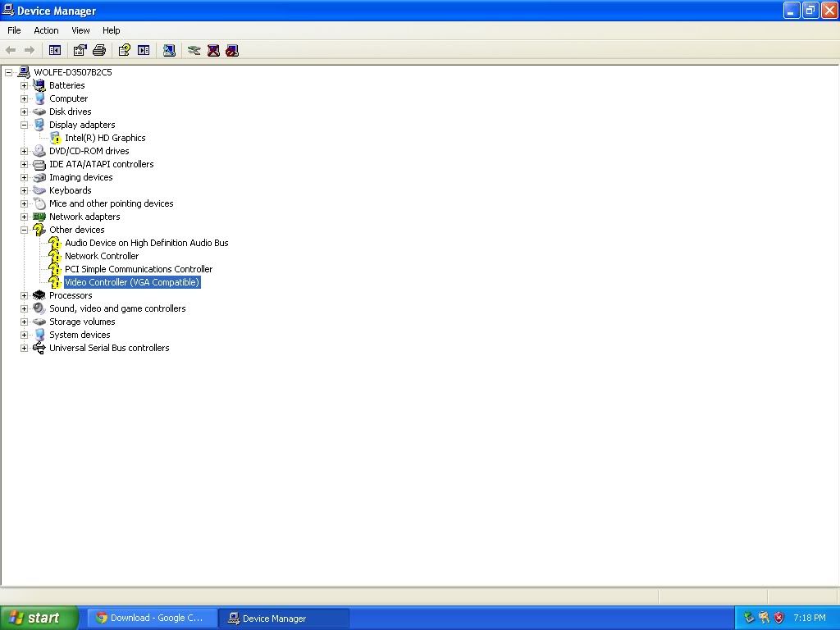840x630 pixels.
Task: Click the red security shield tray icon
Action: 778,618
